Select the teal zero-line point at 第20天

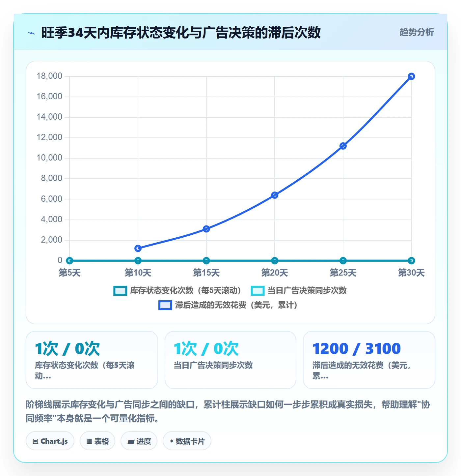click(275, 261)
